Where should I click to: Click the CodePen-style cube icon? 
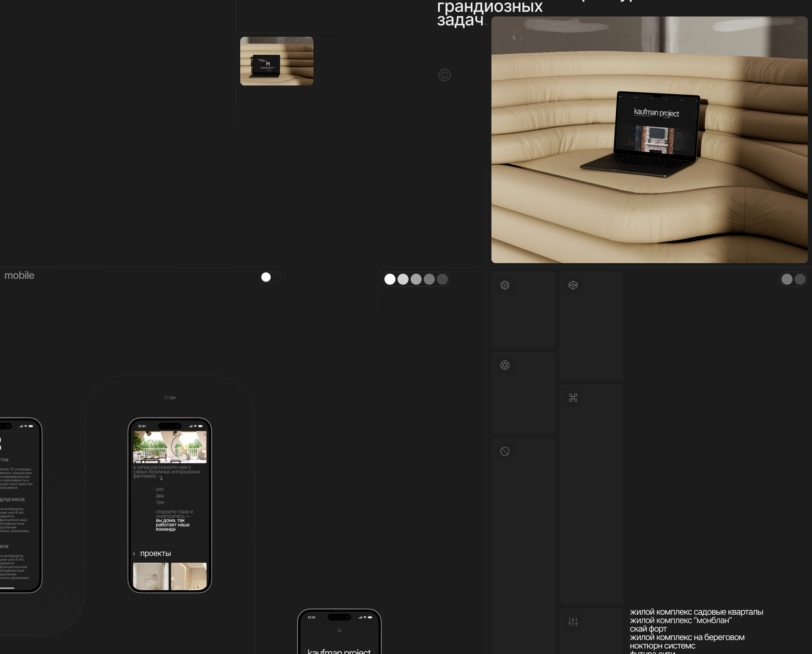573,285
